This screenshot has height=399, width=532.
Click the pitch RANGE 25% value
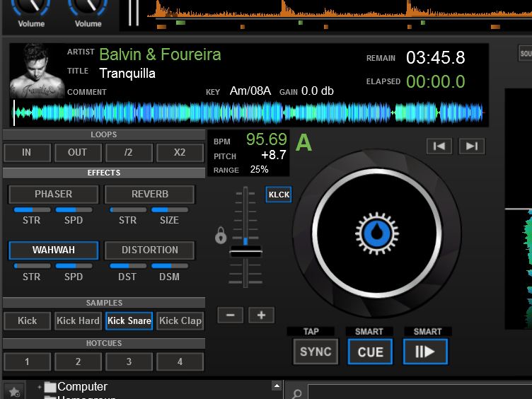(x=259, y=169)
